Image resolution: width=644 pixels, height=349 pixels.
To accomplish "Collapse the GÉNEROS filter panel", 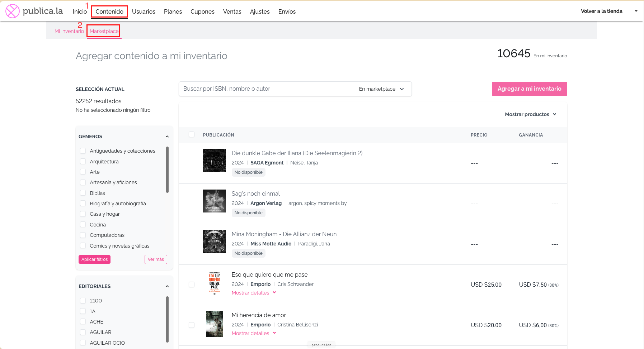I will tap(167, 136).
